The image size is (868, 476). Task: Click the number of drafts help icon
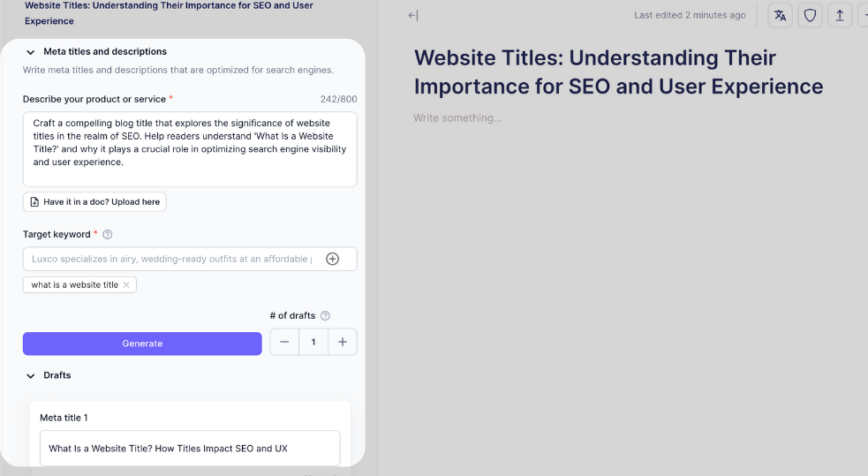(325, 315)
